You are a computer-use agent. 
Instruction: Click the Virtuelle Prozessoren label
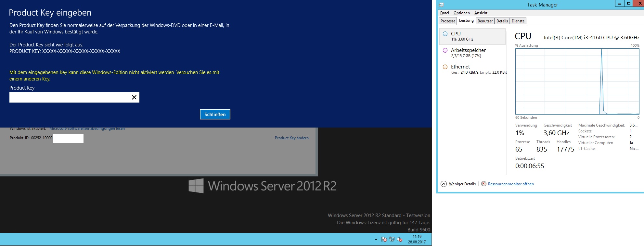tap(596, 137)
